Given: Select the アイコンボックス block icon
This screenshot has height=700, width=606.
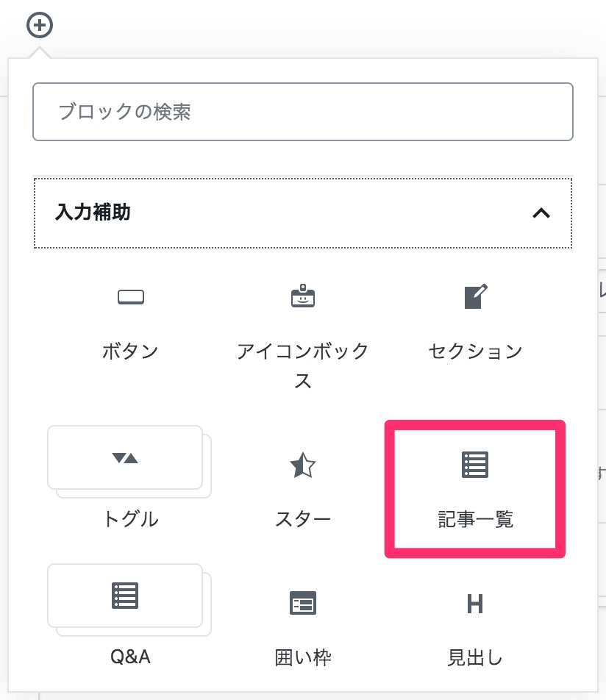Looking at the screenshot, I should coord(303,296).
